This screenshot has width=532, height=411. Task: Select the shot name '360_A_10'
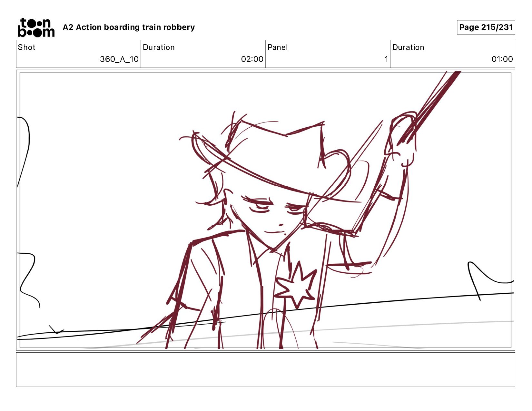pos(119,59)
